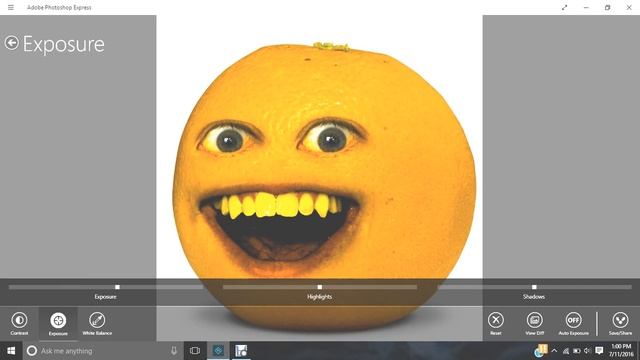Show hidden system tray icons
This screenshot has height=360, width=640.
(x=554, y=351)
